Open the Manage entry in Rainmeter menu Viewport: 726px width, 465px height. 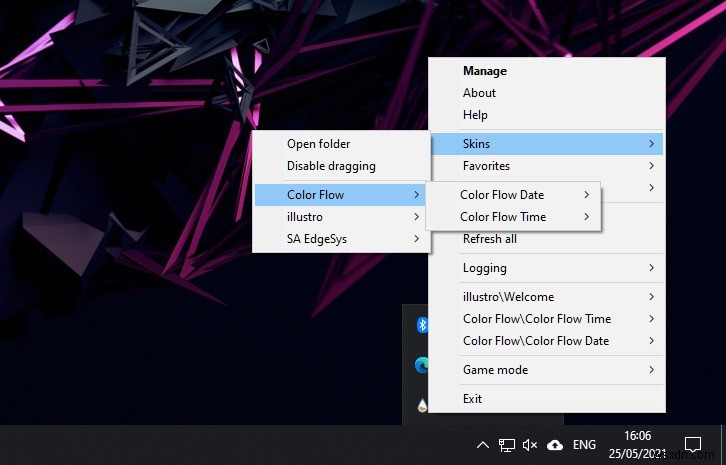coord(547,71)
